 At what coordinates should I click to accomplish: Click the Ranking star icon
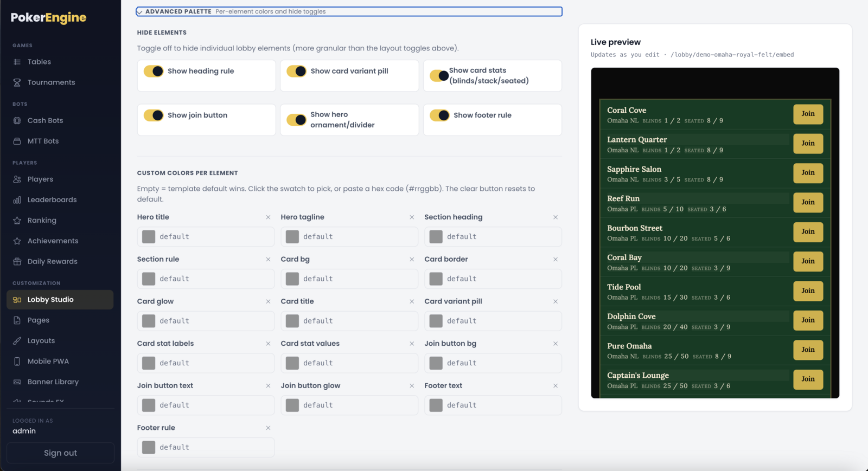[x=17, y=221]
